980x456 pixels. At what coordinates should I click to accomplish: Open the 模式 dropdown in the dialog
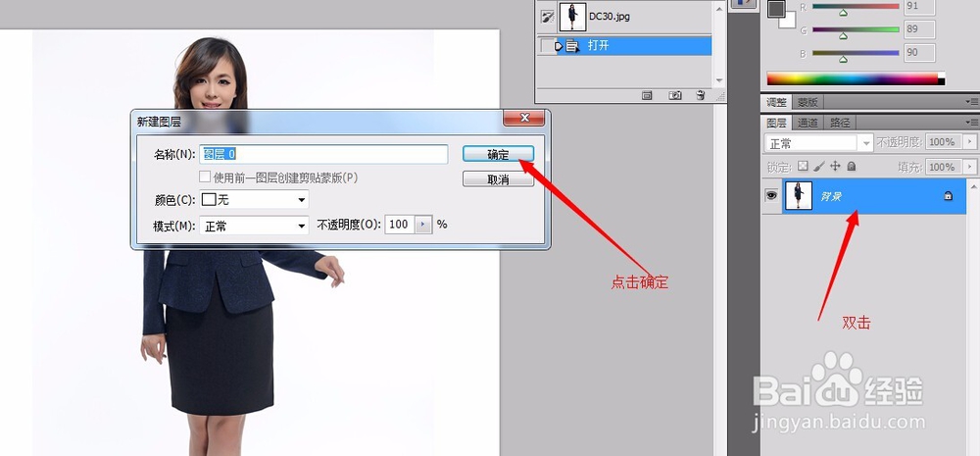tap(254, 226)
